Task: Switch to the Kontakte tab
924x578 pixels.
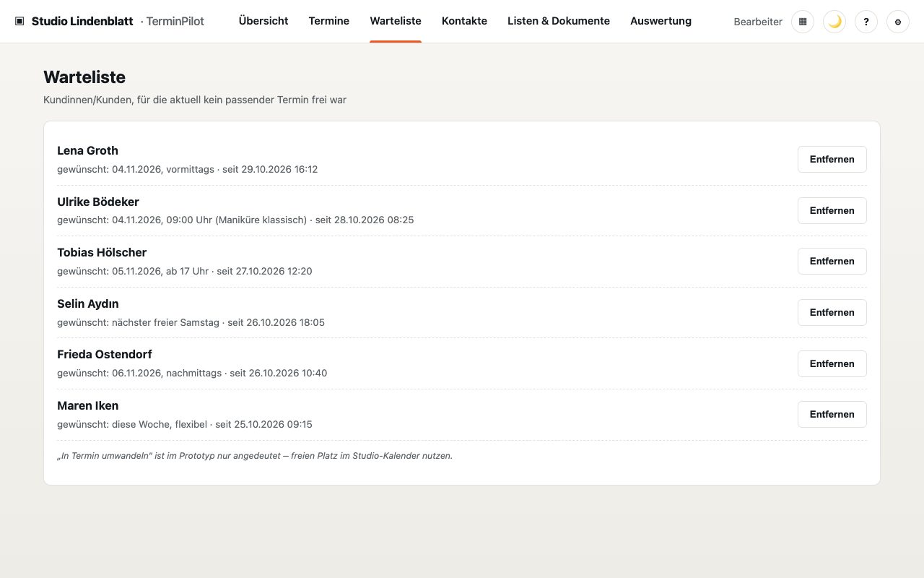Action: point(464,21)
